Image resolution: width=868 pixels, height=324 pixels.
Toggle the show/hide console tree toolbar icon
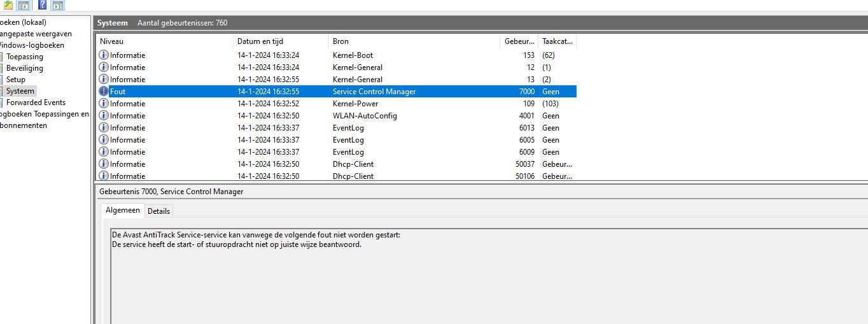(24, 5)
